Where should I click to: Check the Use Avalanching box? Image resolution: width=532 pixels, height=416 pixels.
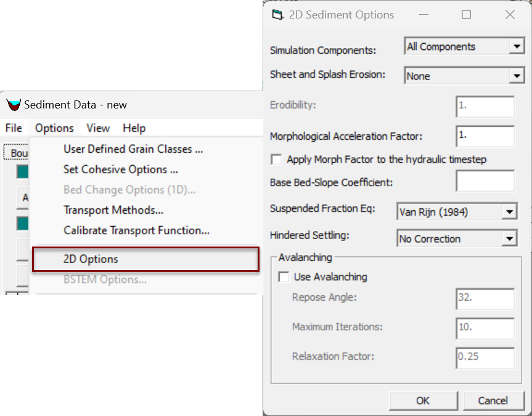point(284,277)
